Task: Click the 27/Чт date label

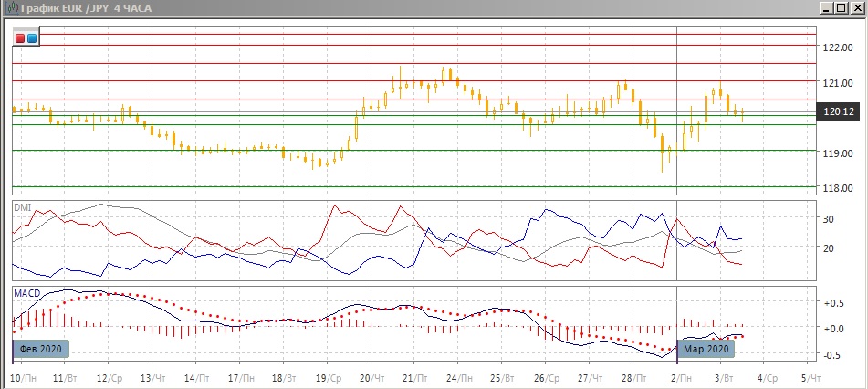Action: click(x=591, y=378)
